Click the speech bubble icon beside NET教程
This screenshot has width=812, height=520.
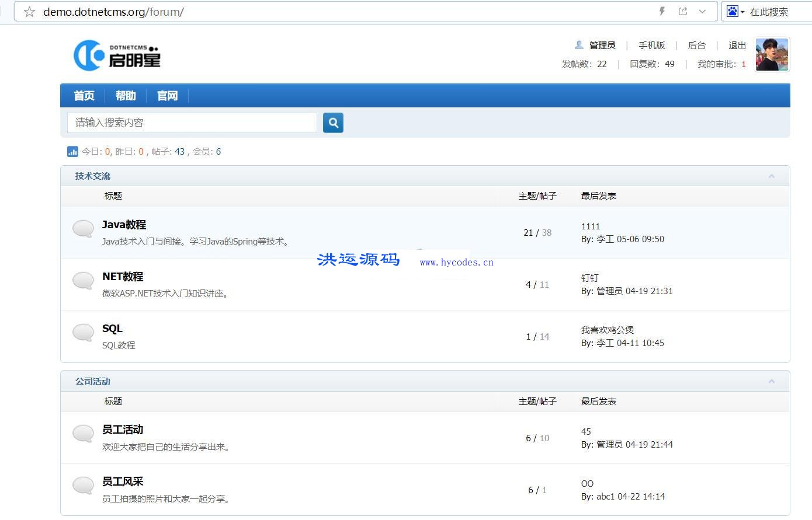tap(83, 281)
